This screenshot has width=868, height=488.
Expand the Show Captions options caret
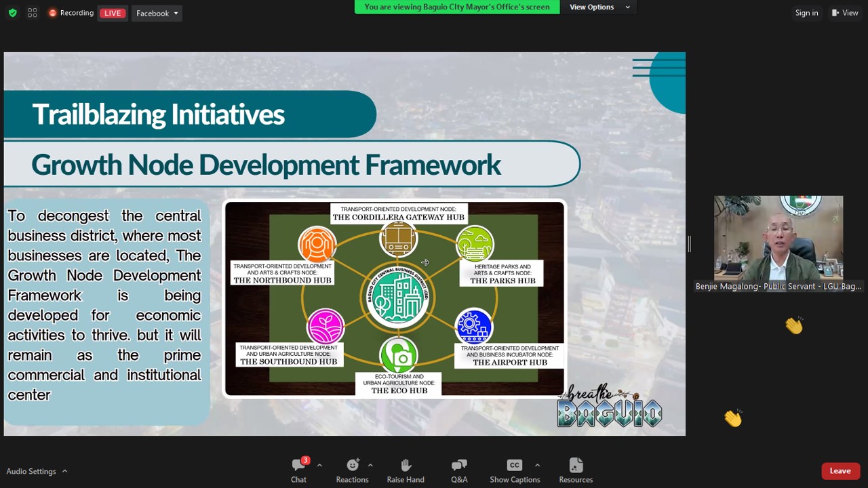tap(537, 465)
